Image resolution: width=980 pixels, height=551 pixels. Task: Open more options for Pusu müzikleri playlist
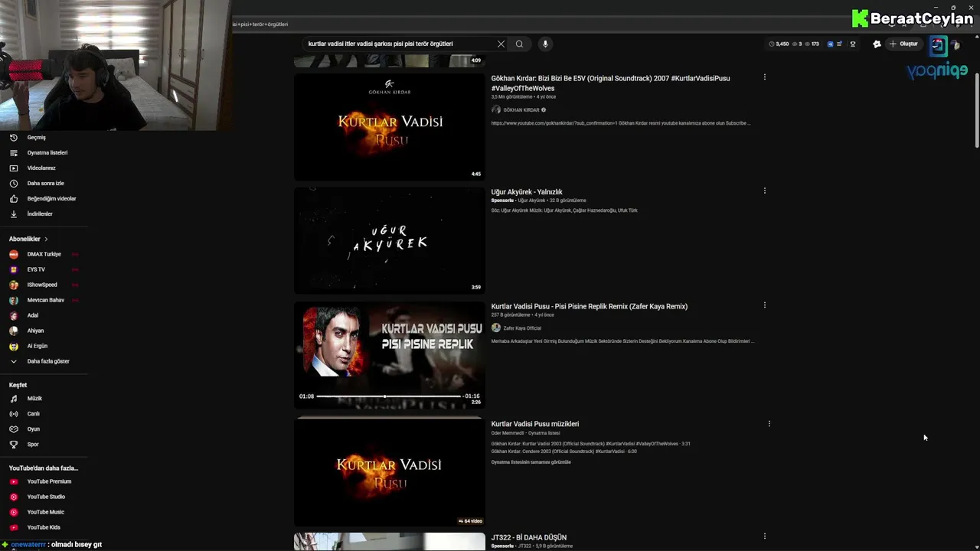point(769,423)
